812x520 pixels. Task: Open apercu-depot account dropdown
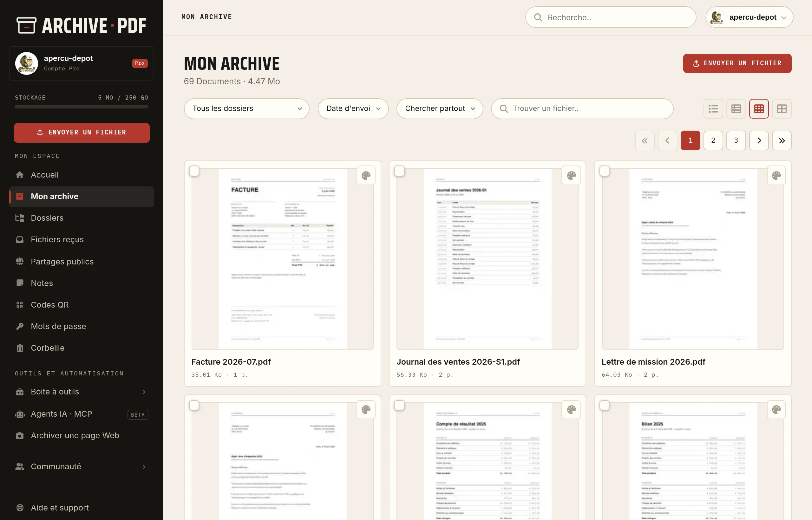click(749, 17)
